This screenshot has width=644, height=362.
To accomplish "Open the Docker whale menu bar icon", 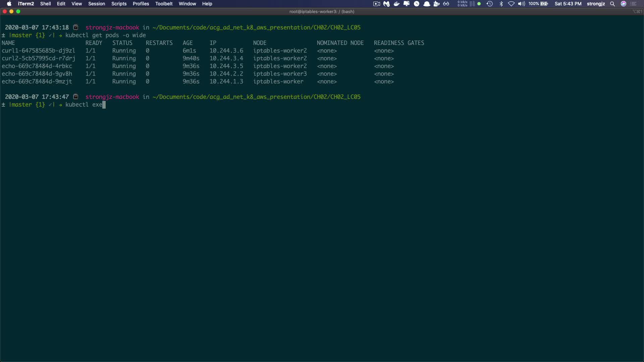I will coord(396,4).
